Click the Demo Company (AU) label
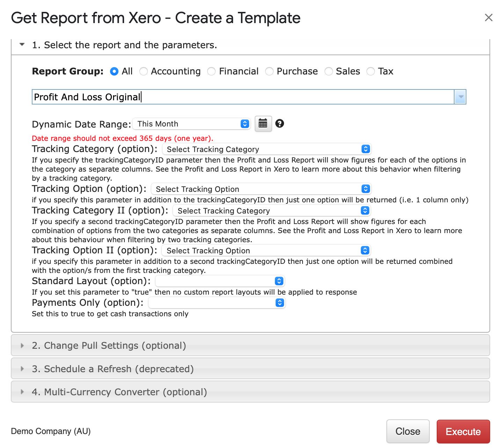494x448 pixels. point(51,431)
